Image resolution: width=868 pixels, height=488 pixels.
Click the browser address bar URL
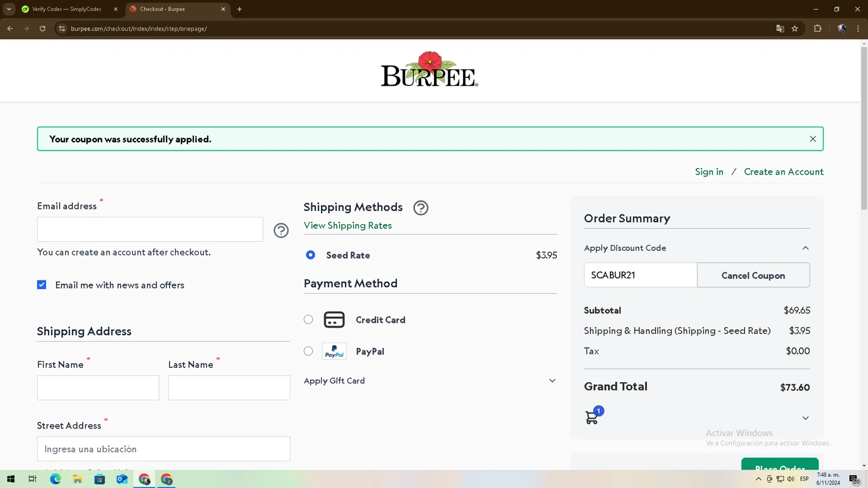[x=139, y=28]
